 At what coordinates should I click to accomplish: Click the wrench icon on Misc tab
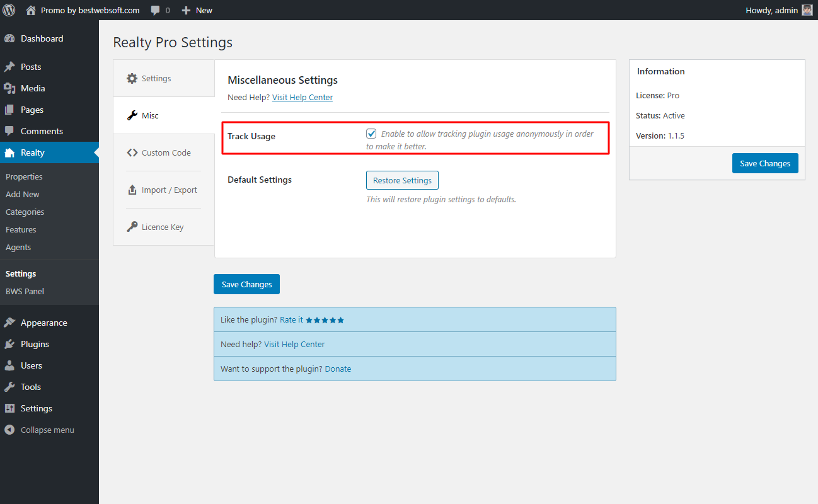pyautogui.click(x=132, y=116)
